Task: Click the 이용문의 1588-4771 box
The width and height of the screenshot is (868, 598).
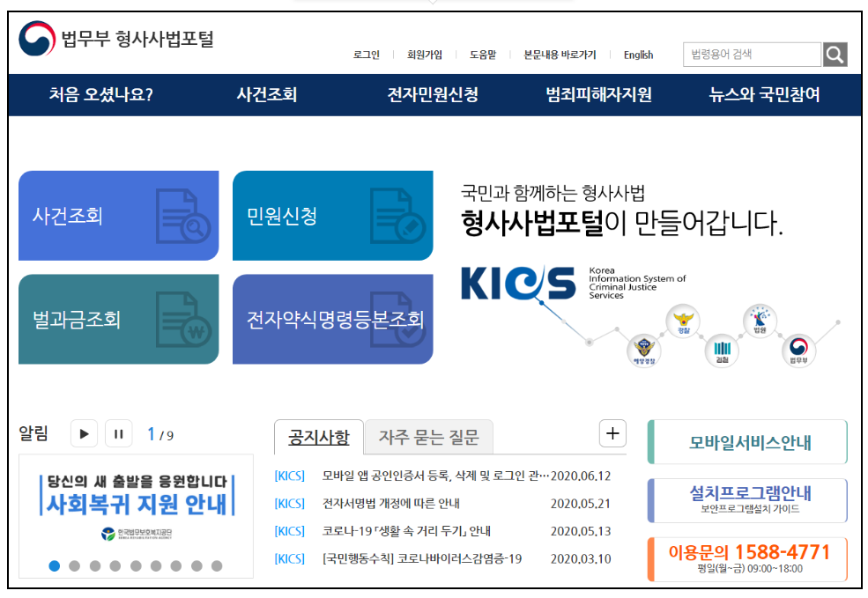Action: 748,559
